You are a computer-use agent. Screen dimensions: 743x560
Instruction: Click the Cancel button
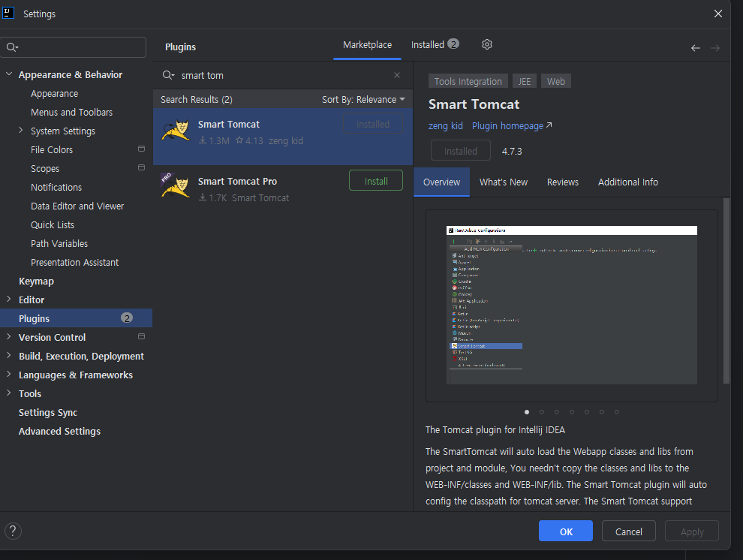tap(629, 531)
